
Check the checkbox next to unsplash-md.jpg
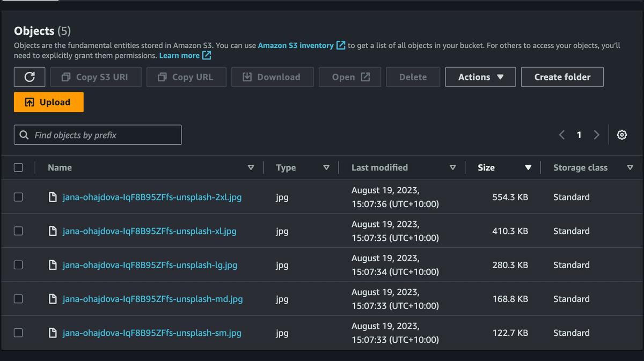click(18, 299)
